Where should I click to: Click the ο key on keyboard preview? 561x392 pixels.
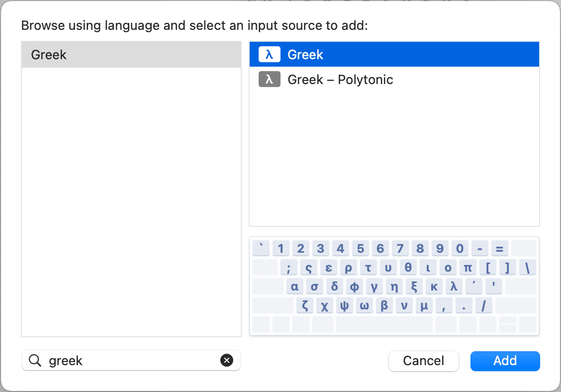pos(448,268)
